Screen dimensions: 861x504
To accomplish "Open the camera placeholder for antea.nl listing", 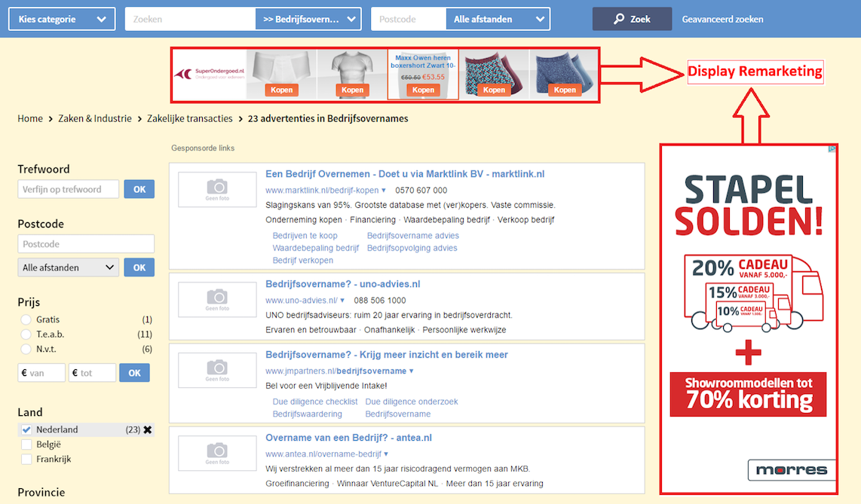I will click(x=217, y=453).
